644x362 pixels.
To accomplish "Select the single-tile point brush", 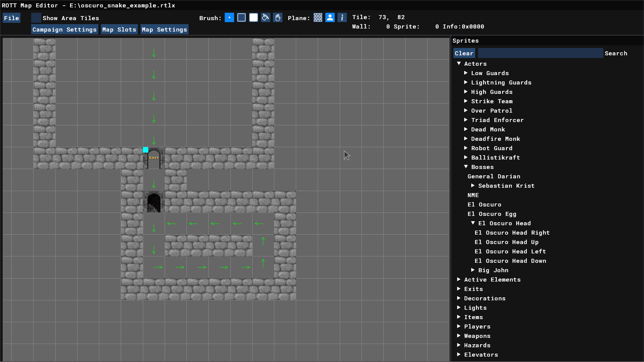I will pos(229,18).
